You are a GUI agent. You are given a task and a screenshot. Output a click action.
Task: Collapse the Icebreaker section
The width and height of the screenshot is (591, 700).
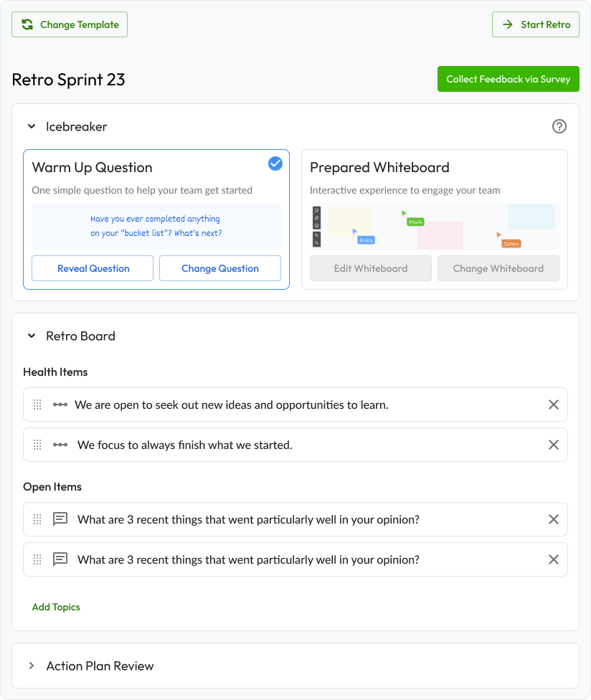[32, 126]
